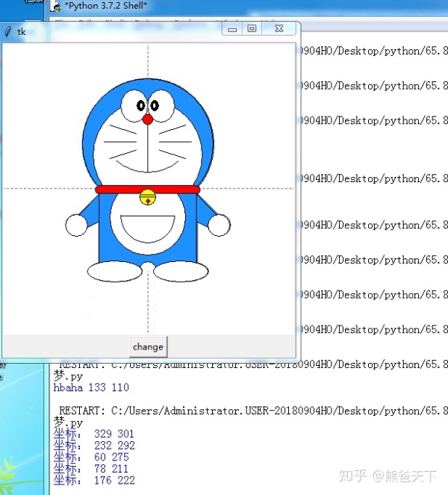Click the 'hbaha 133 110' output line

91,387
